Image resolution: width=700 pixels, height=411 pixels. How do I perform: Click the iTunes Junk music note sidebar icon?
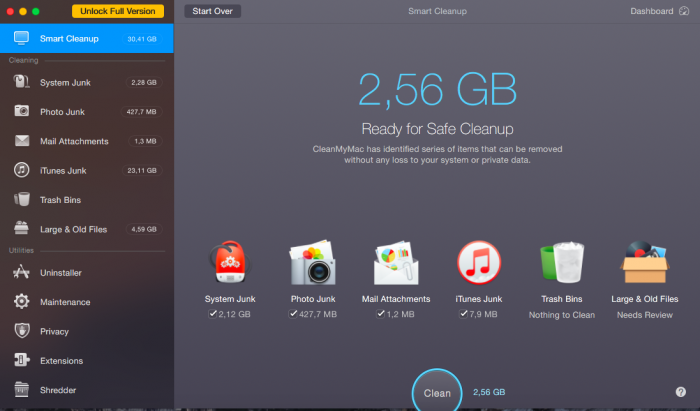pos(21,170)
